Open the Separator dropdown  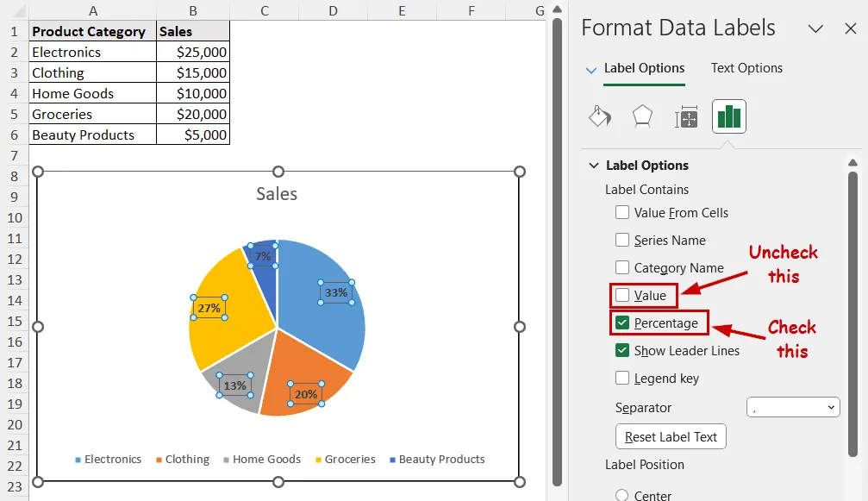[x=793, y=407]
